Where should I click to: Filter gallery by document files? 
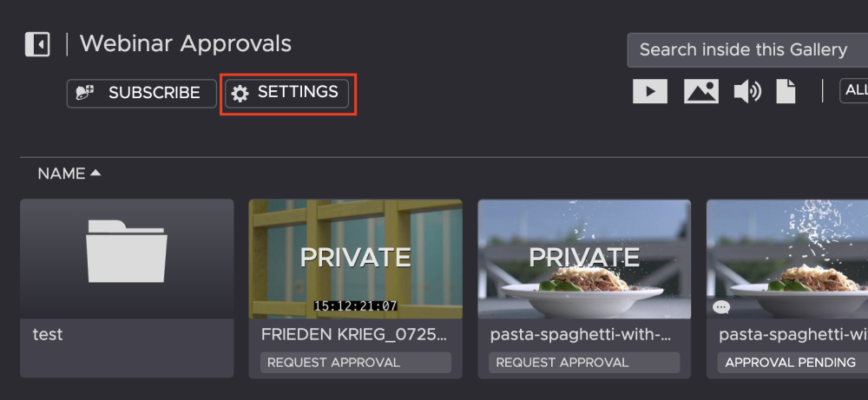(x=786, y=91)
